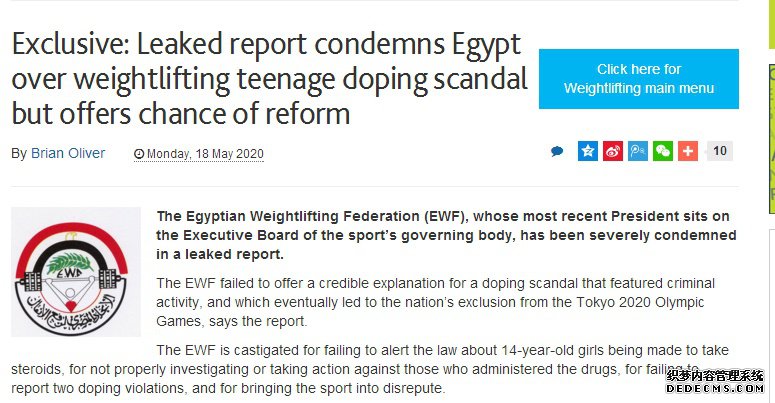Click the green advertisement strip on the right edge
This screenshot has width=775, height=403.
[772, 138]
